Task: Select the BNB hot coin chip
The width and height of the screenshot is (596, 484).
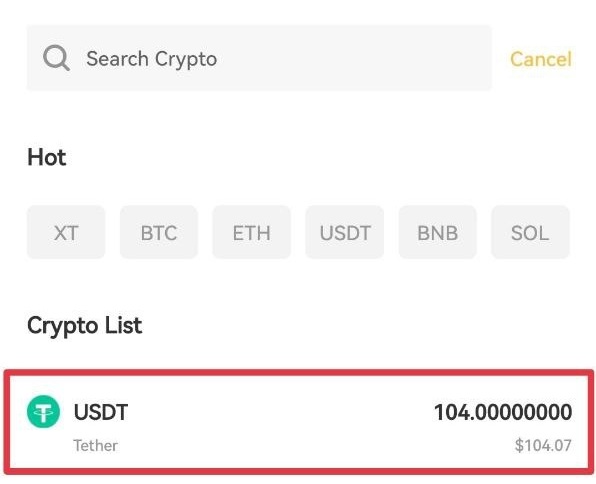Action: [437, 232]
